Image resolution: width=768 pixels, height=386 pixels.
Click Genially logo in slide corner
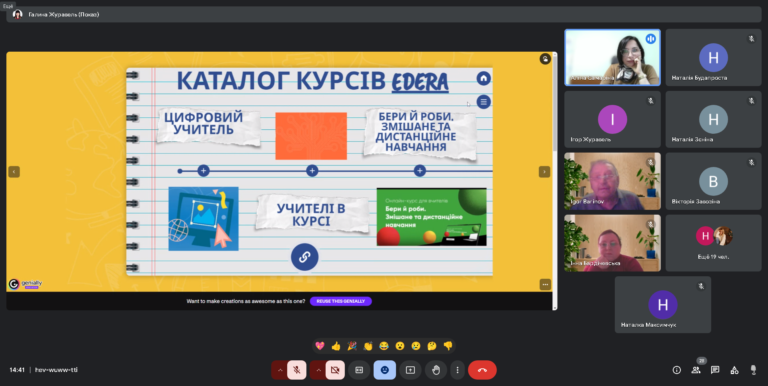[x=25, y=284]
